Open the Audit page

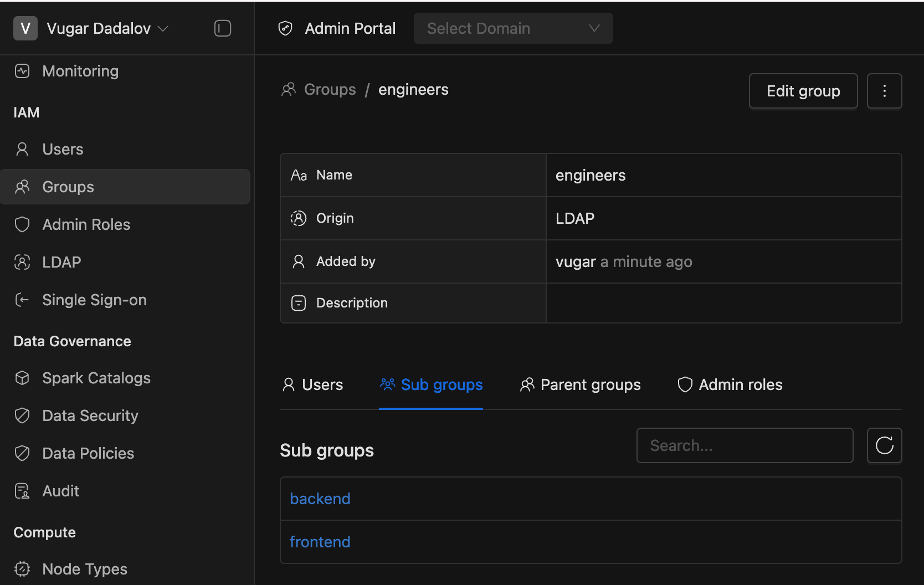pyautogui.click(x=61, y=491)
